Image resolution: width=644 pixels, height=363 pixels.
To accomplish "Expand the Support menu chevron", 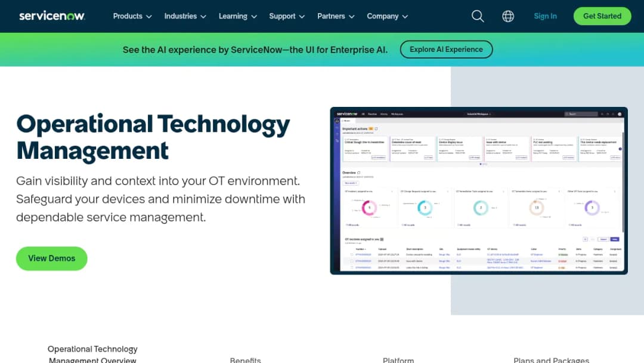I will tap(302, 17).
